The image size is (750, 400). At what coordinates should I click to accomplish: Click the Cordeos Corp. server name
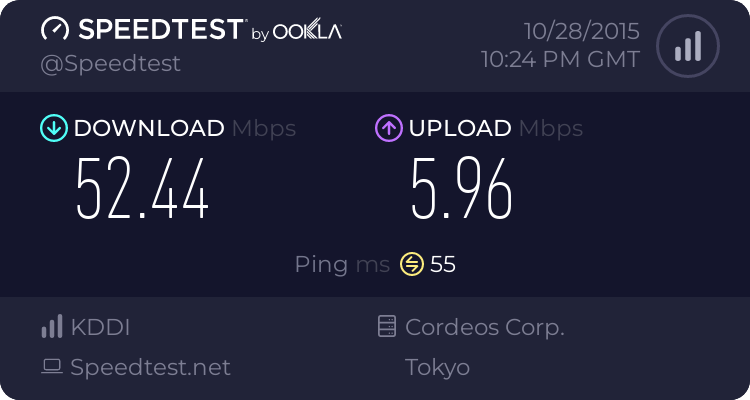point(485,327)
